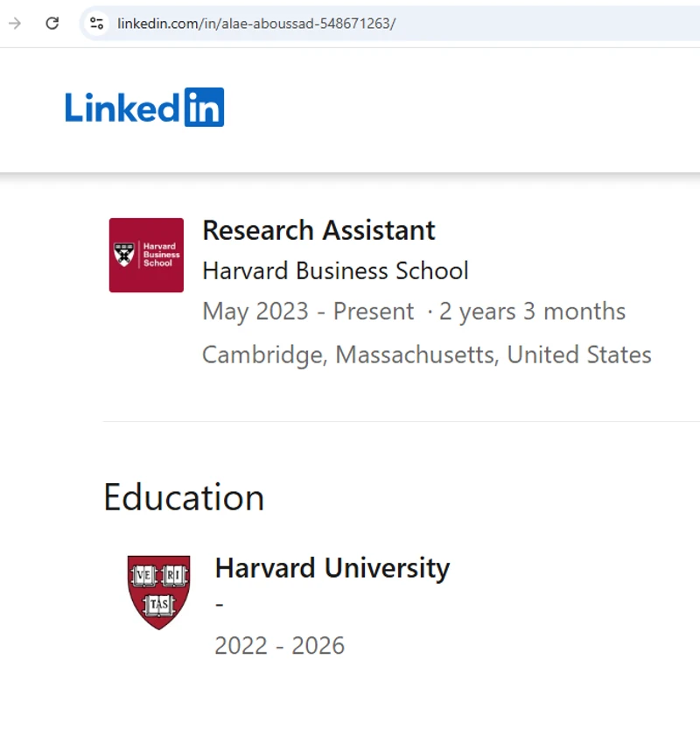
Task: Click the page reload icon
Action: point(52,24)
